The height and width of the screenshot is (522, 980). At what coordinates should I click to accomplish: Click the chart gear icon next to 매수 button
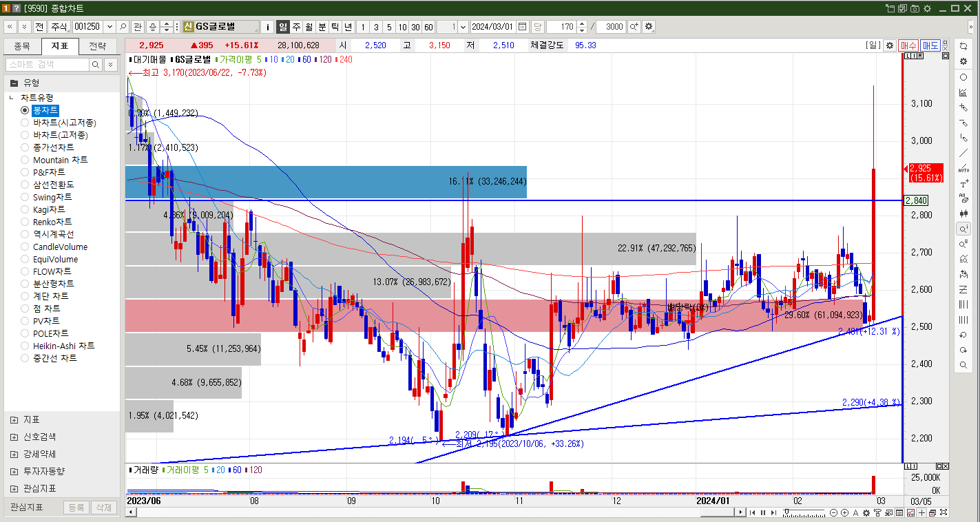890,45
